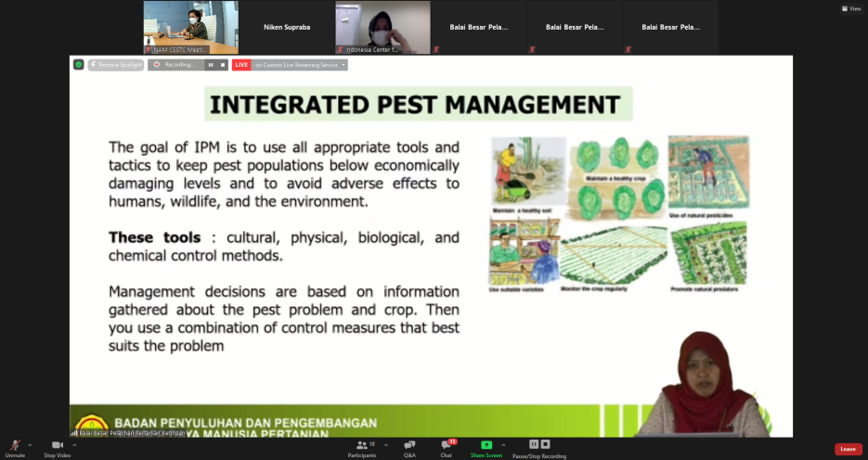Stop Video using the camera icon
The height and width of the screenshot is (460, 868).
pyautogui.click(x=57, y=446)
